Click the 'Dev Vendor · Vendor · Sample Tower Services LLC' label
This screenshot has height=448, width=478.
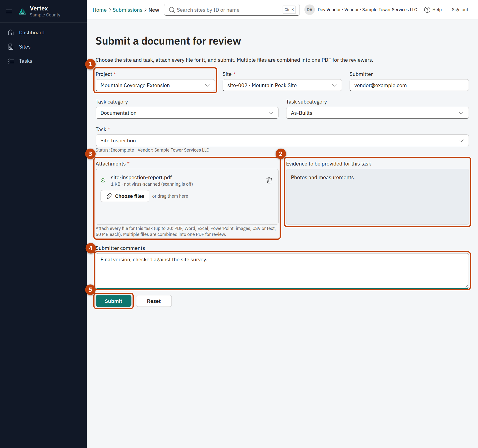click(367, 10)
